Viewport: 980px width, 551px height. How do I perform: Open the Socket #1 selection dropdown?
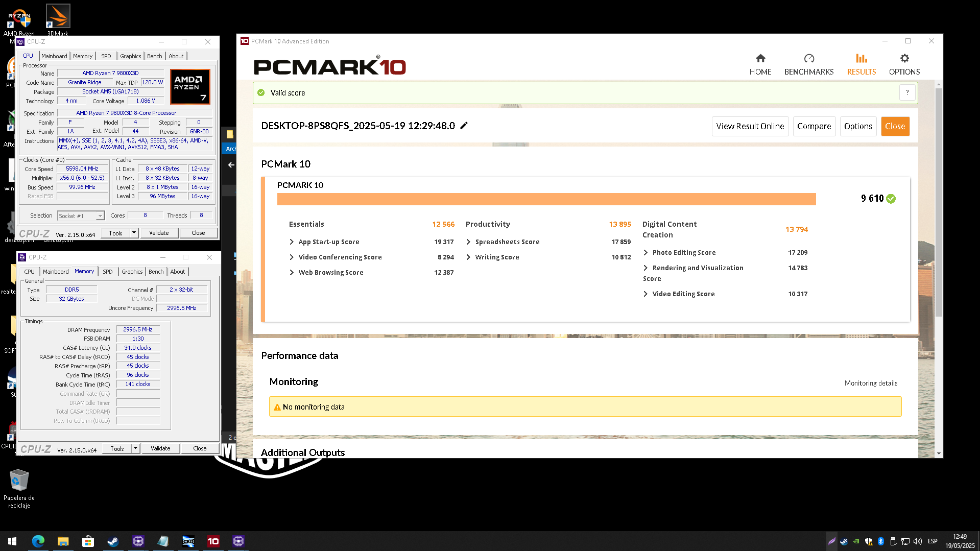click(x=81, y=215)
